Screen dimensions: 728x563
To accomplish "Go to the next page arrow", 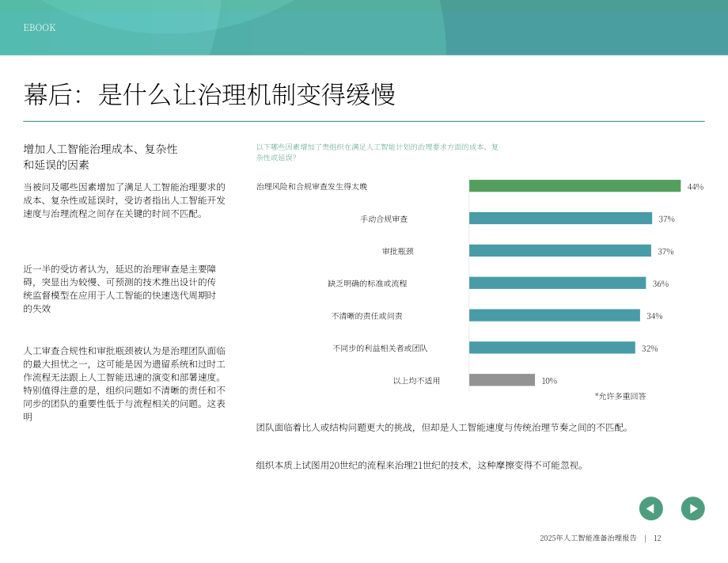I will (x=692, y=508).
